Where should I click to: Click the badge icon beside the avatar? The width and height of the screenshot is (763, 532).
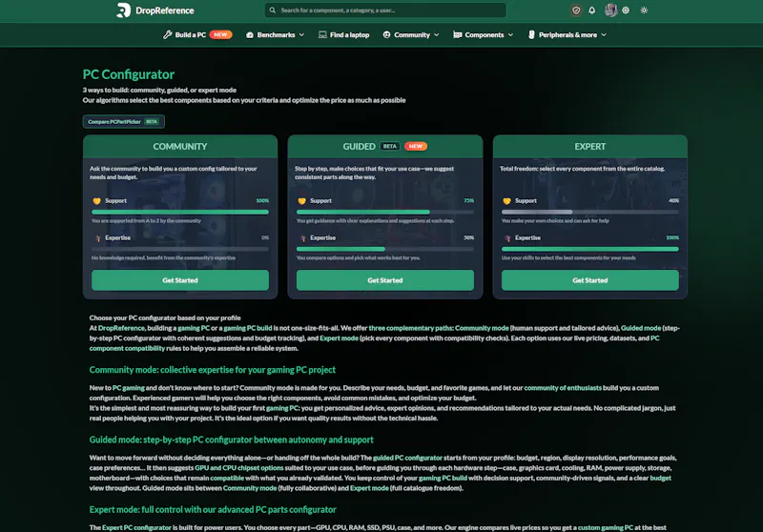click(x=626, y=10)
